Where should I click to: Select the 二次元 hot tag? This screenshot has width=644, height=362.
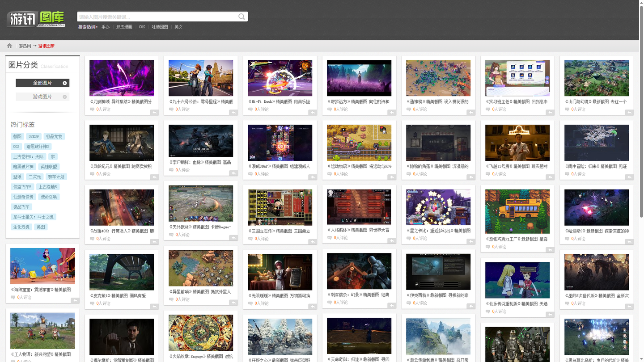point(34,177)
